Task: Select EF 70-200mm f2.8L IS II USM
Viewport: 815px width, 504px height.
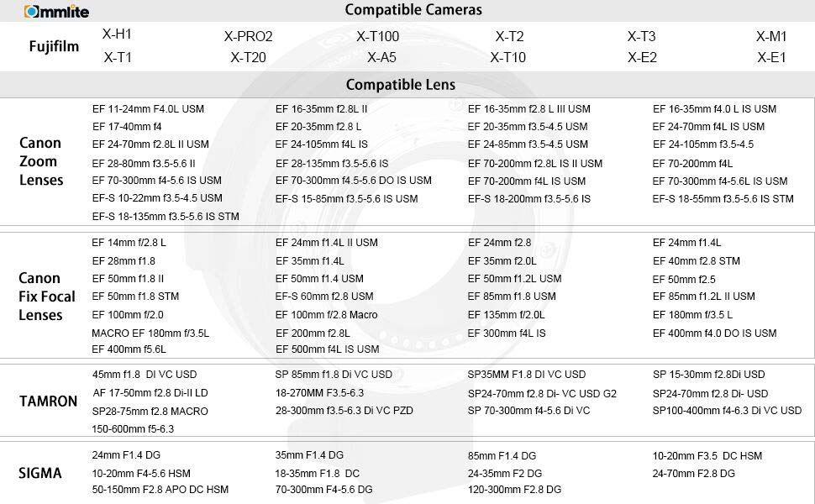Action: (x=535, y=164)
